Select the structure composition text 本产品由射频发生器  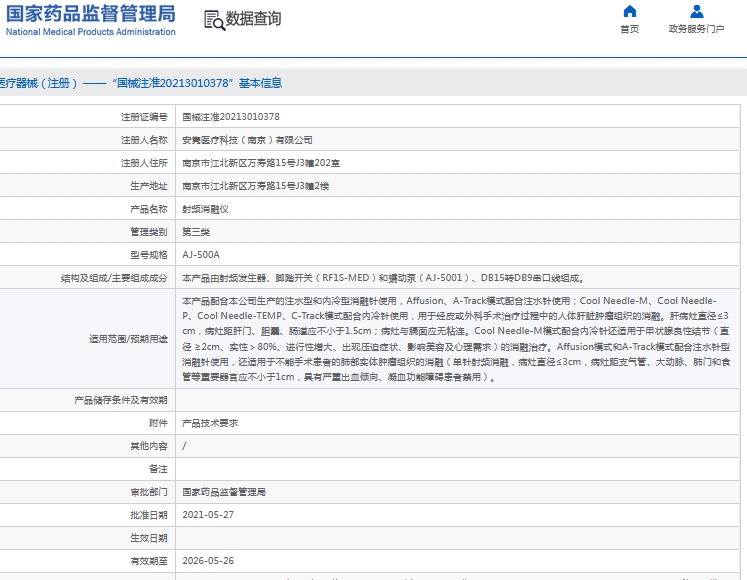pyautogui.click(x=384, y=278)
